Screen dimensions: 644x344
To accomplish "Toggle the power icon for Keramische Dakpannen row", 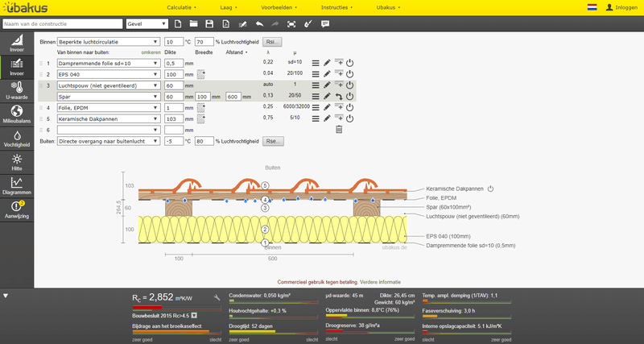I will click(350, 118).
